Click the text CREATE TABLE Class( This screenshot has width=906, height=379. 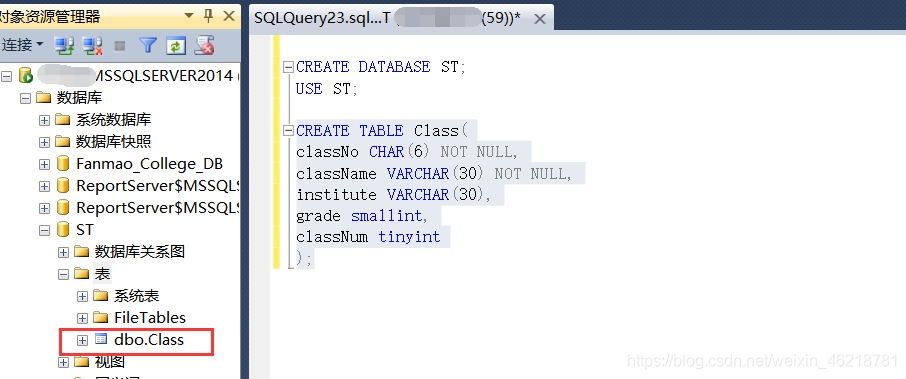(x=382, y=131)
